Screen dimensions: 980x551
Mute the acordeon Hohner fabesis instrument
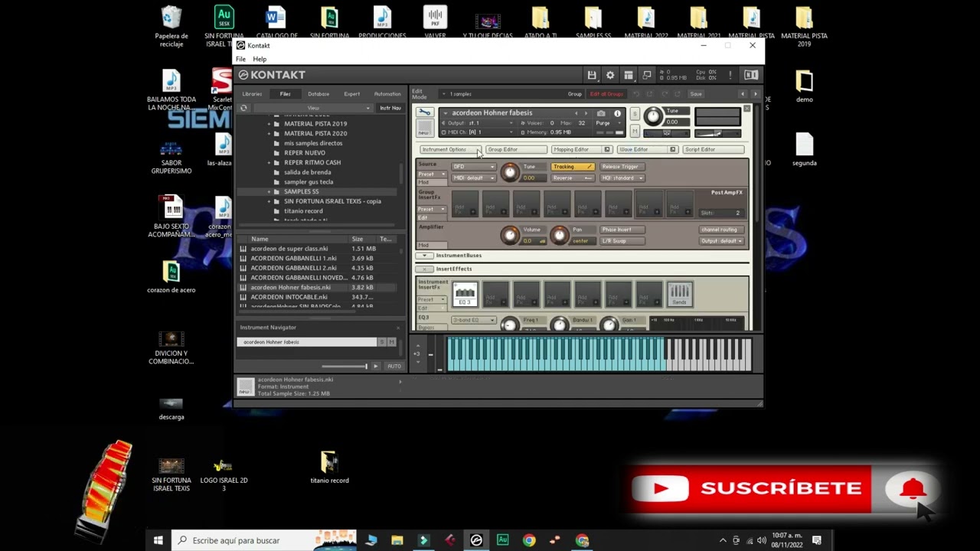pos(635,132)
